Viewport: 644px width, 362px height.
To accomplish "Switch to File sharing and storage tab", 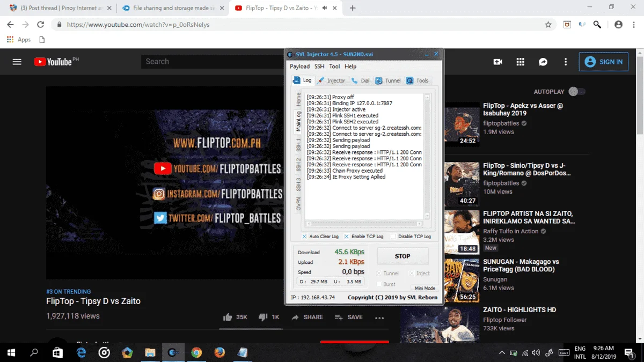I will pos(172,8).
